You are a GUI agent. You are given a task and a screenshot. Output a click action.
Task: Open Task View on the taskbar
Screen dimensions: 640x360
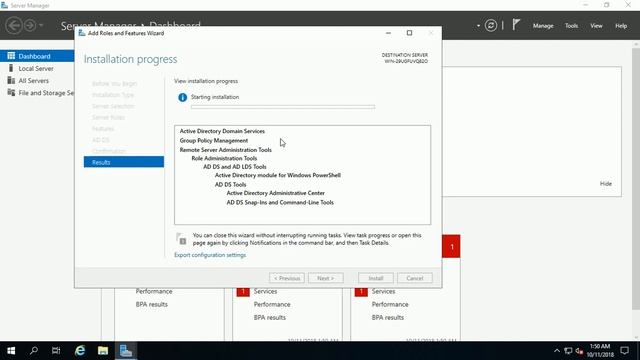[x=56, y=351]
